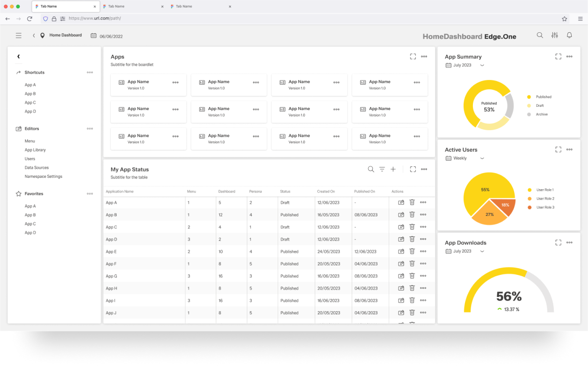The width and height of the screenshot is (588, 368).
Task: Open the hamburger menu in header
Action: (19, 35)
